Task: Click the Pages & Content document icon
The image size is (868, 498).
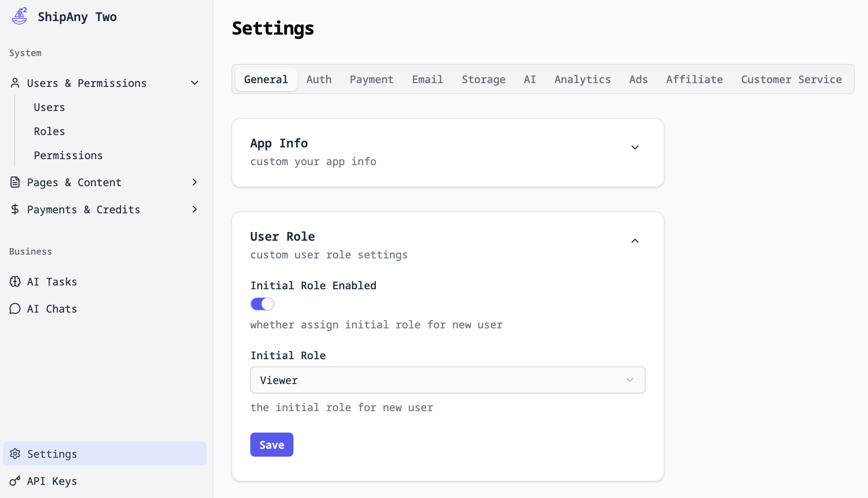Action: pyautogui.click(x=15, y=182)
